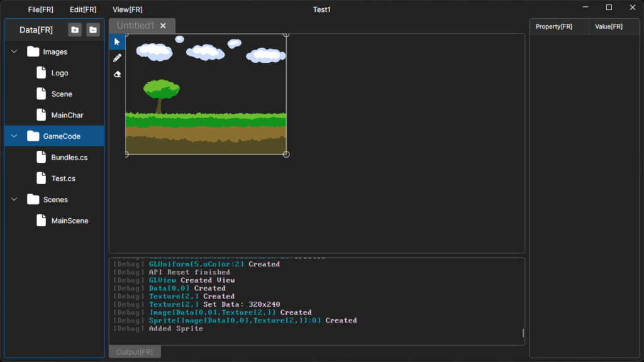Click the add folder icon in the Data panel
This screenshot has width=644, height=362.
75,30
